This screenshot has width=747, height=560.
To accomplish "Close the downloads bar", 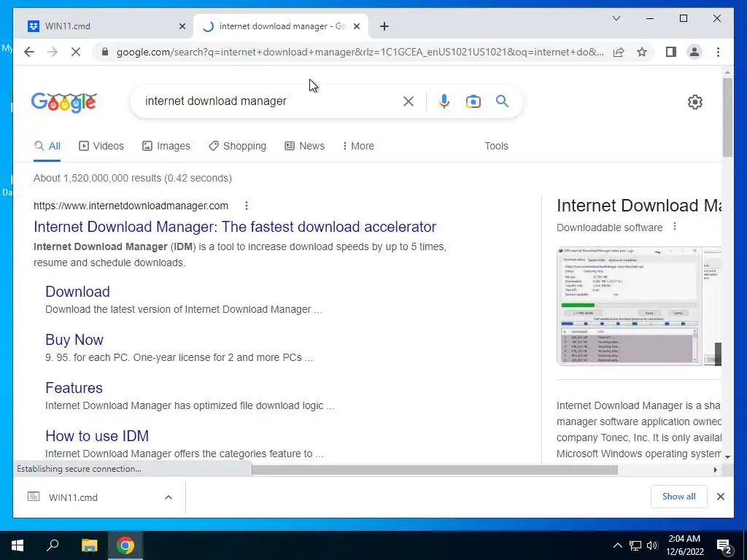I will (x=720, y=497).
